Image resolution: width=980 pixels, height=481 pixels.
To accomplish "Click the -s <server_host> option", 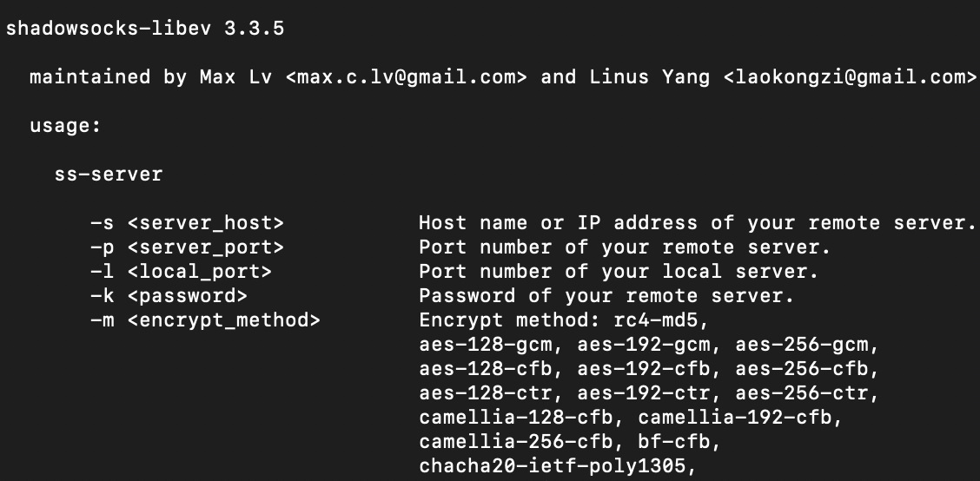I will 188,223.
